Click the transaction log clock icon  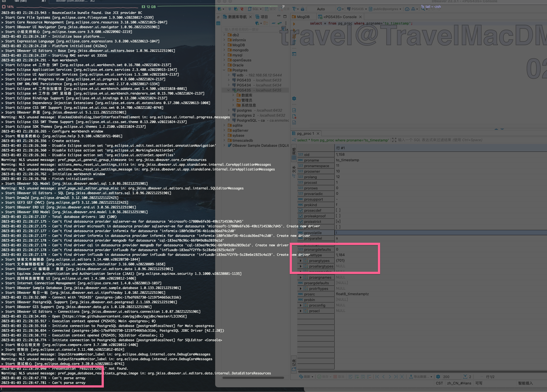(x=339, y=9)
